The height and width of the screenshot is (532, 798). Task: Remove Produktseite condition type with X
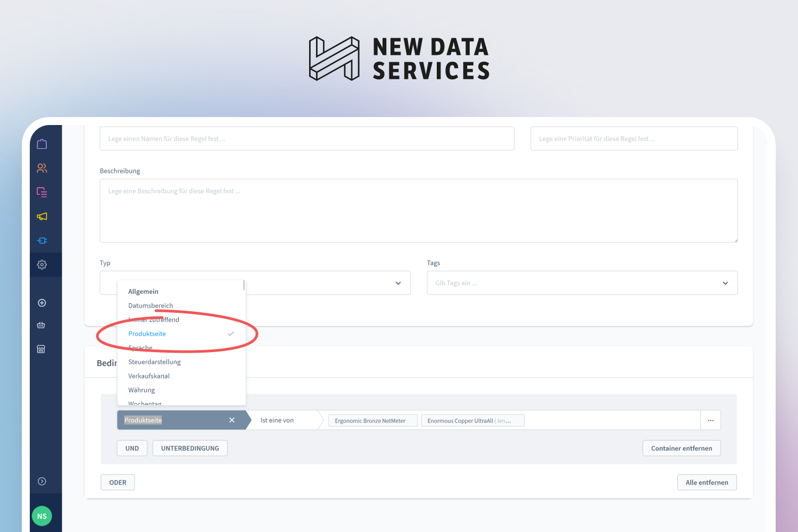point(232,420)
